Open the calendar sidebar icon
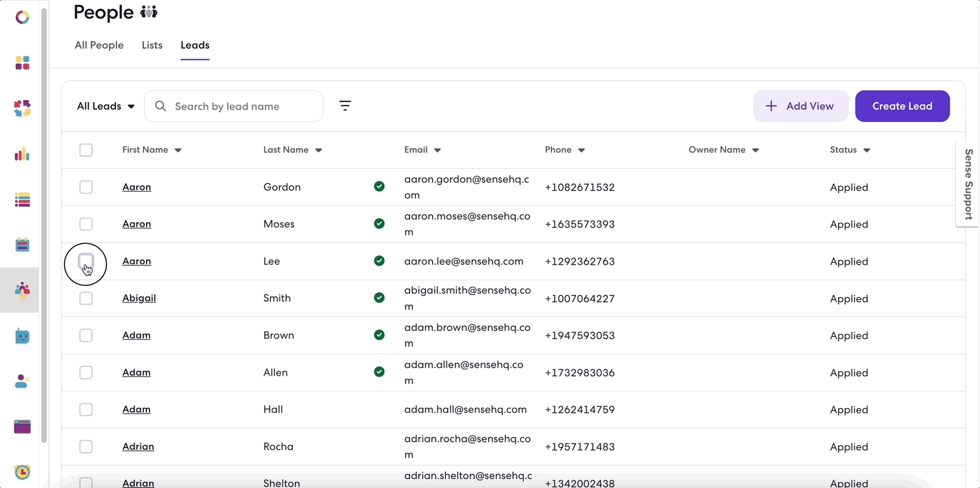This screenshot has width=980, height=488. pyautogui.click(x=22, y=245)
